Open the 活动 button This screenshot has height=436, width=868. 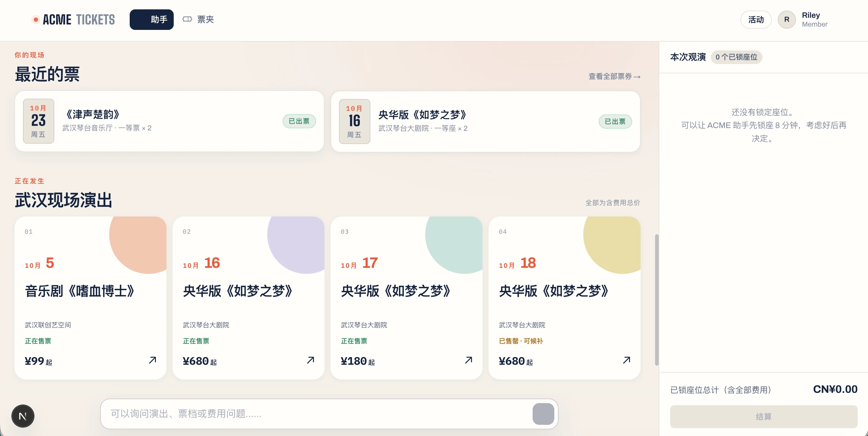[756, 20]
